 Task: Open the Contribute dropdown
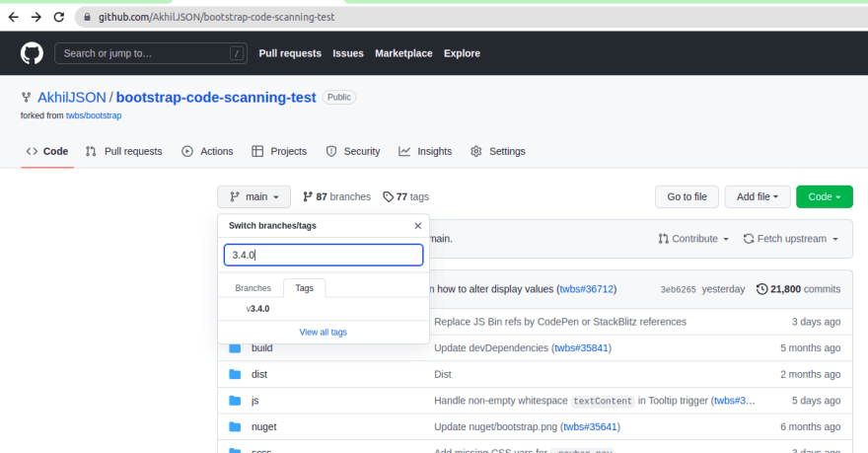[693, 239]
